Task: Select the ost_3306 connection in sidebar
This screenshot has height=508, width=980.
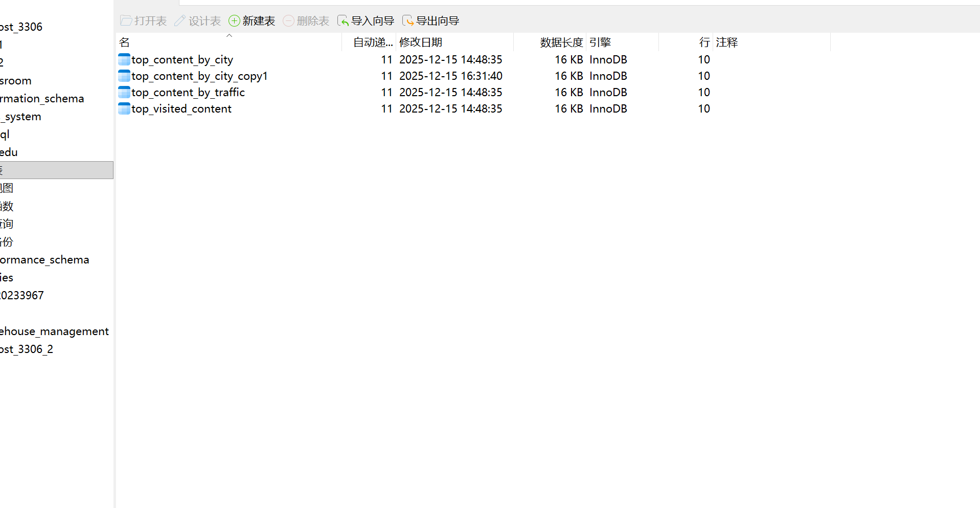Action: pos(21,27)
